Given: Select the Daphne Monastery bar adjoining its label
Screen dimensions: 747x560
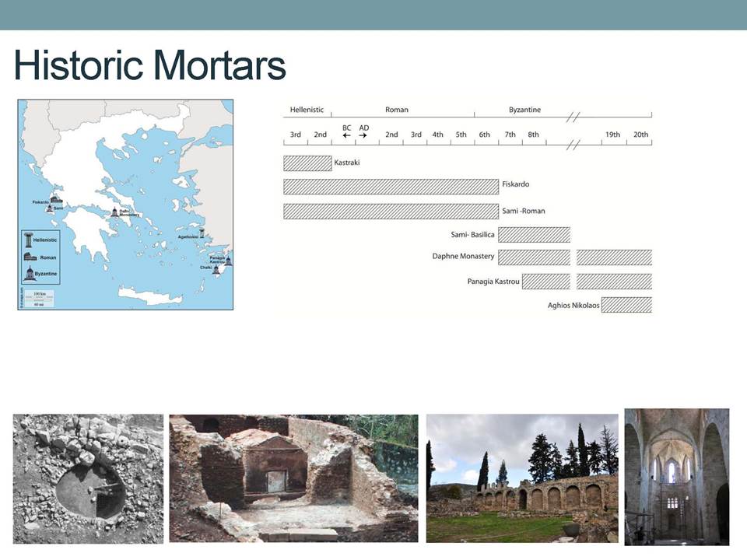Looking at the screenshot, I should [x=534, y=257].
